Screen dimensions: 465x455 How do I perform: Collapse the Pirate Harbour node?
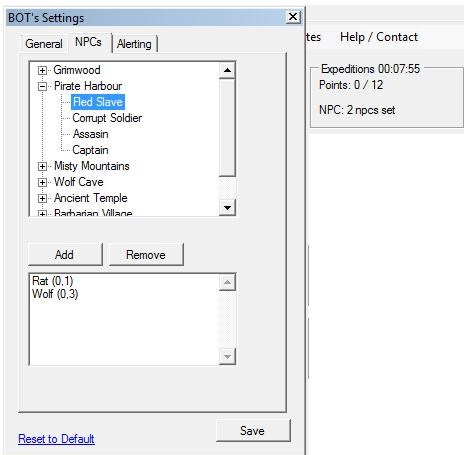[42, 86]
